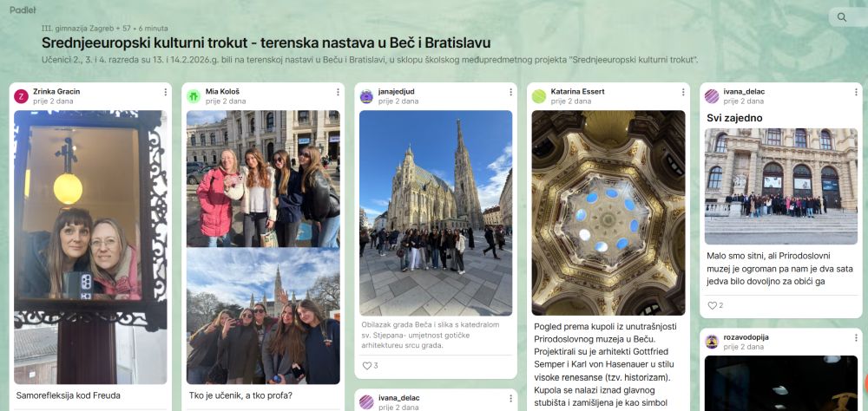Open more options on Zrinka Gracin's post
868x411 pixels.
click(x=165, y=92)
